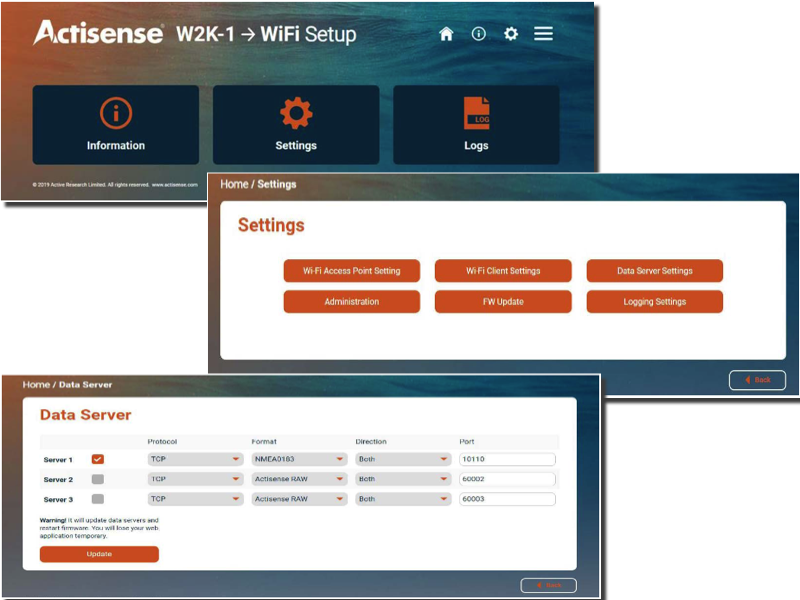Open the Settings tile with gear

(296, 124)
